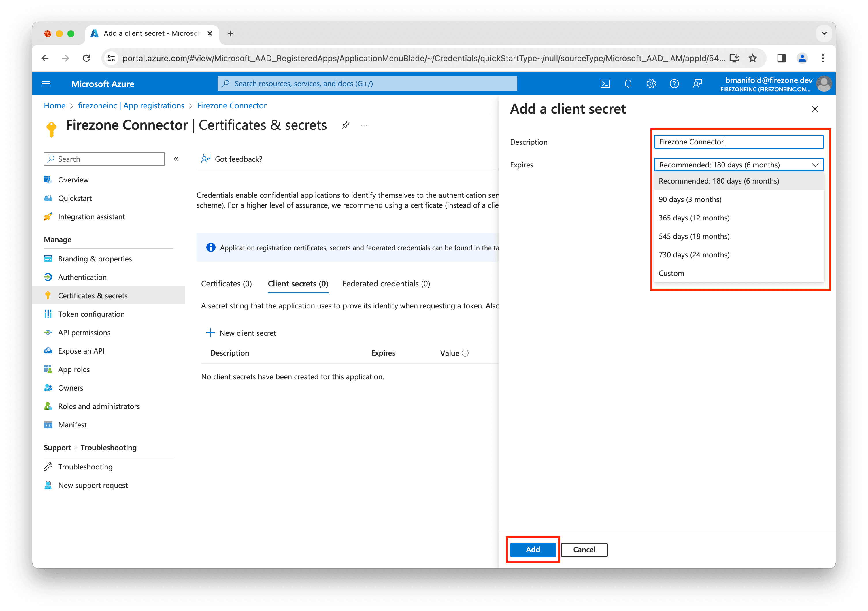This screenshot has height=611, width=868.
Task: Open portal settings gear icon
Action: [651, 84]
